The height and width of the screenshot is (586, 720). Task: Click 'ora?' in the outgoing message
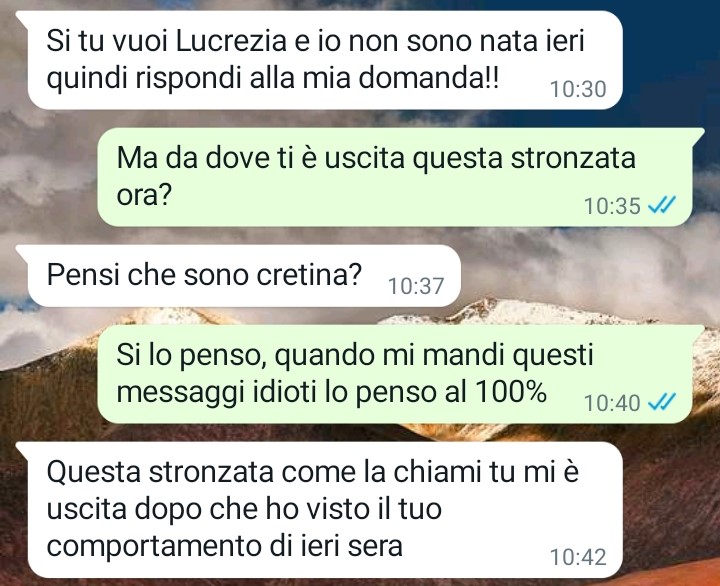[144, 196]
